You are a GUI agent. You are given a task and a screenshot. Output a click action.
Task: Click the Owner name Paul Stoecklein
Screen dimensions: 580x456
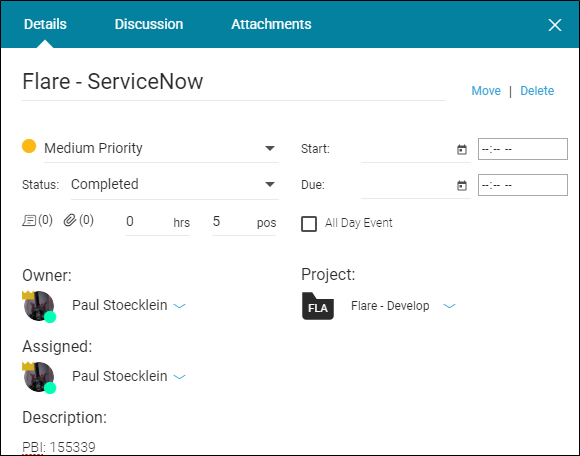coord(119,305)
